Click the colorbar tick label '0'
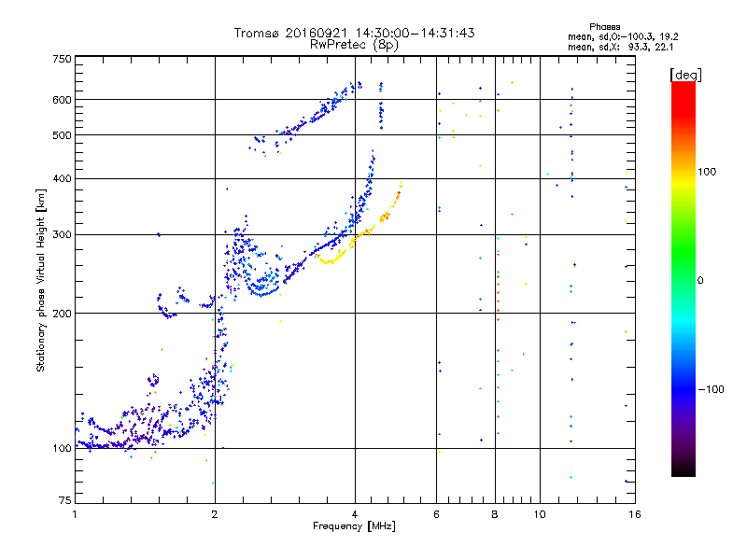The height and width of the screenshot is (560, 747). click(x=700, y=281)
